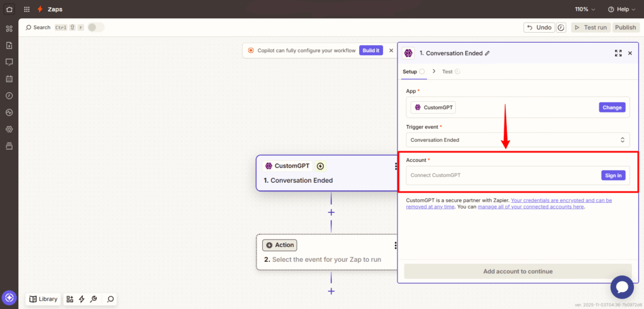The image size is (644, 309).
Task: Click the wrench tools bottom toolbar icon
Action: pos(93,299)
